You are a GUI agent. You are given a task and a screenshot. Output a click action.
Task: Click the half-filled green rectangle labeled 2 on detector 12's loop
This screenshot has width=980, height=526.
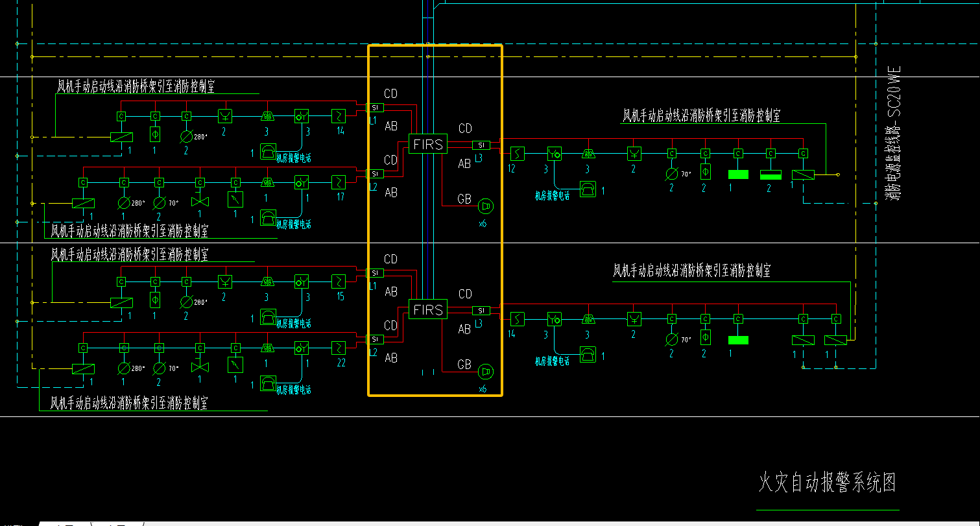pos(771,174)
